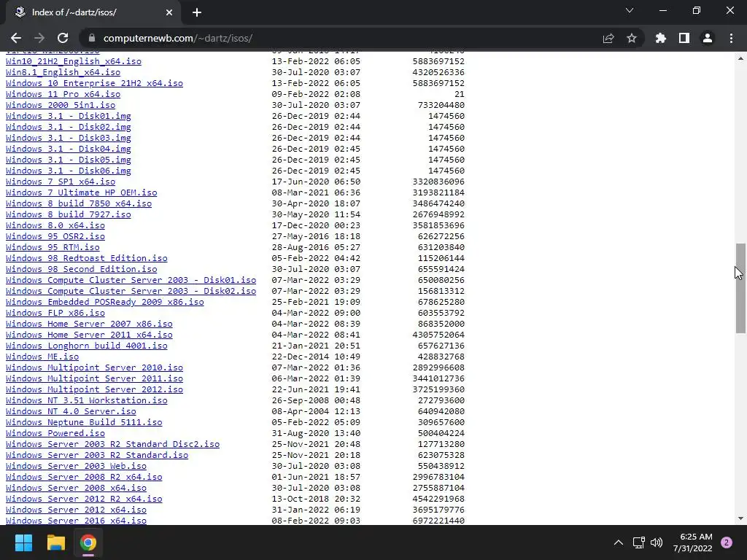Open Windows Server 2003 R2 Standard Disc2.iso
This screenshot has height=560, width=747.
[112, 445]
